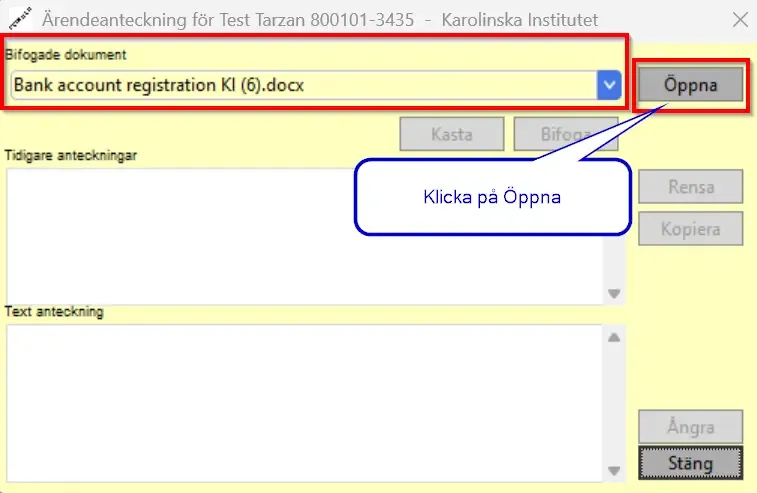Click the Tidigare anteckningar label

coord(71,155)
